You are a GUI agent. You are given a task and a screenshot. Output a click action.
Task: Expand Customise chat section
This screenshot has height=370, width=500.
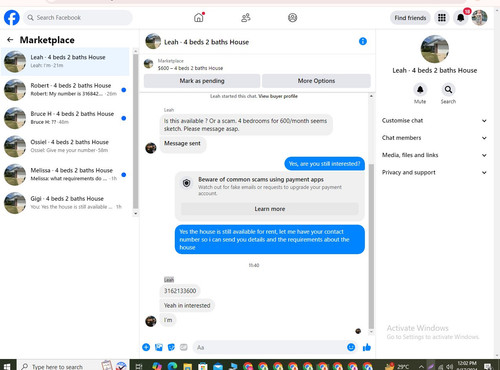[434, 121]
